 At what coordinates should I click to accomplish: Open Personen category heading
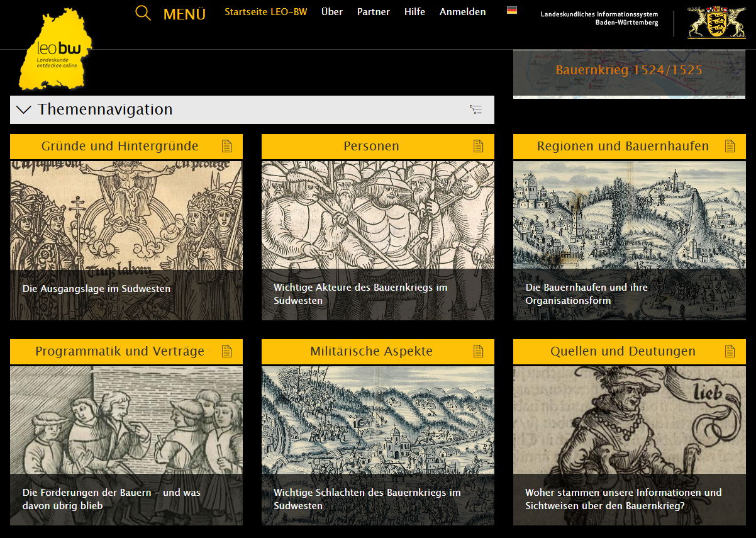[371, 146]
